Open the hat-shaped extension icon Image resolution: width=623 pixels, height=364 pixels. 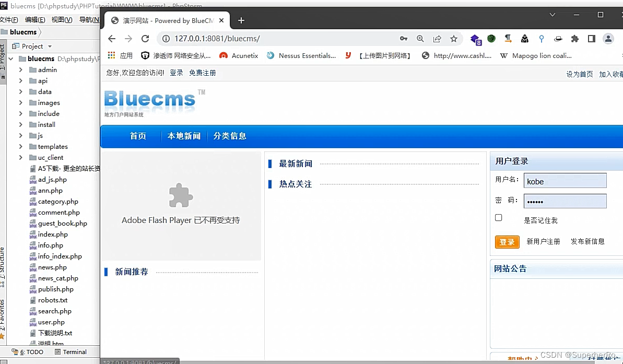point(558,39)
